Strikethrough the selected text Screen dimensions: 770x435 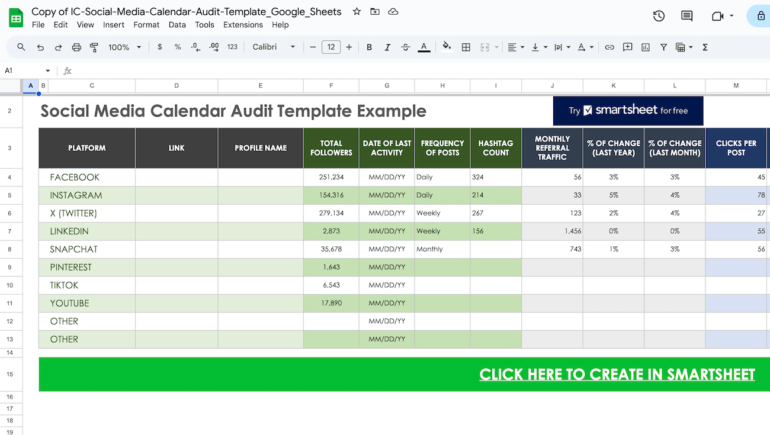click(405, 47)
